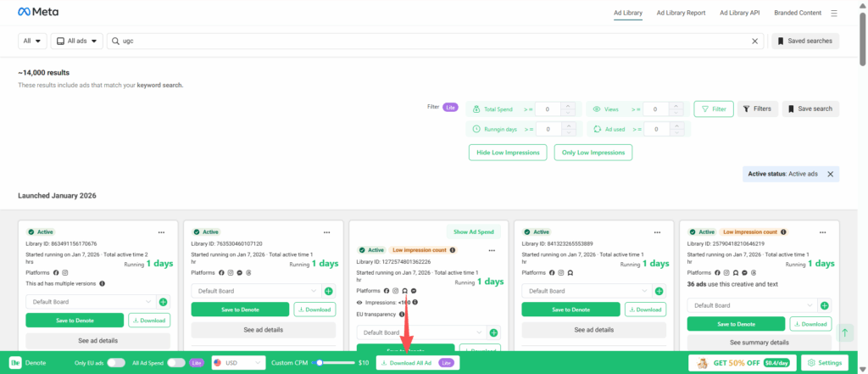Open Default Board dropdown in second ad card
Screen dimensions: 868x374
point(256,291)
